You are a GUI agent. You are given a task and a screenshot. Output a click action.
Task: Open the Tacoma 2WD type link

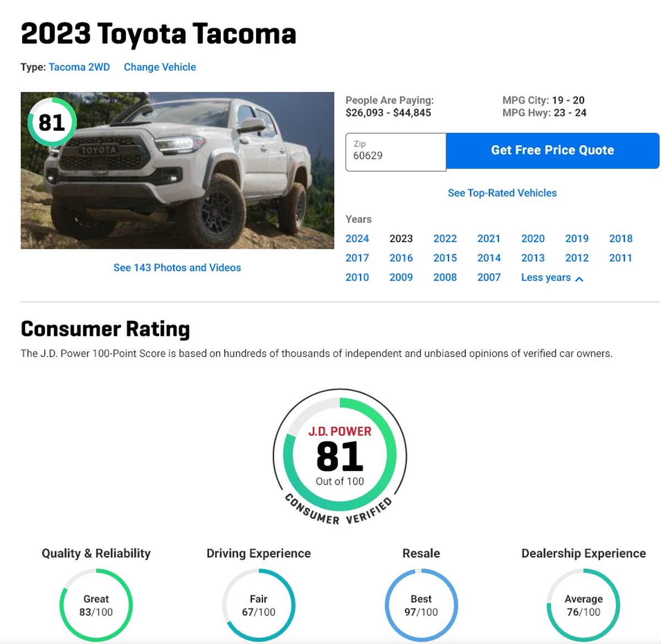point(79,67)
